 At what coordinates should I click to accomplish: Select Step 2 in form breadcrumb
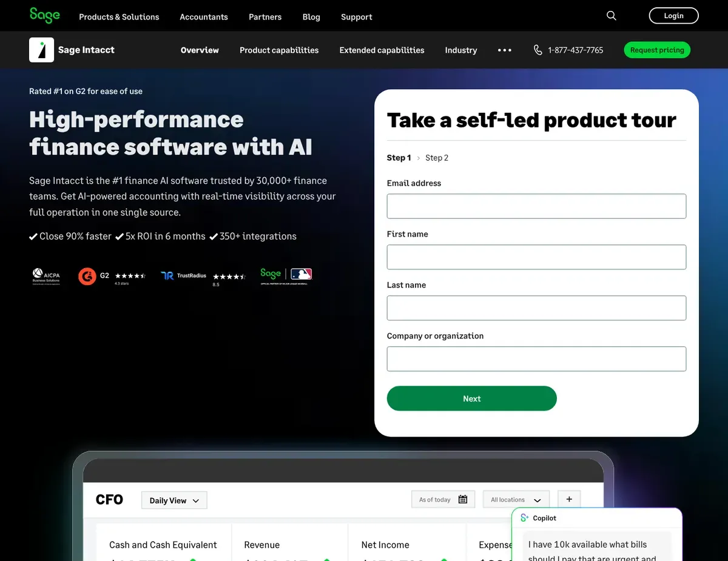tap(437, 158)
